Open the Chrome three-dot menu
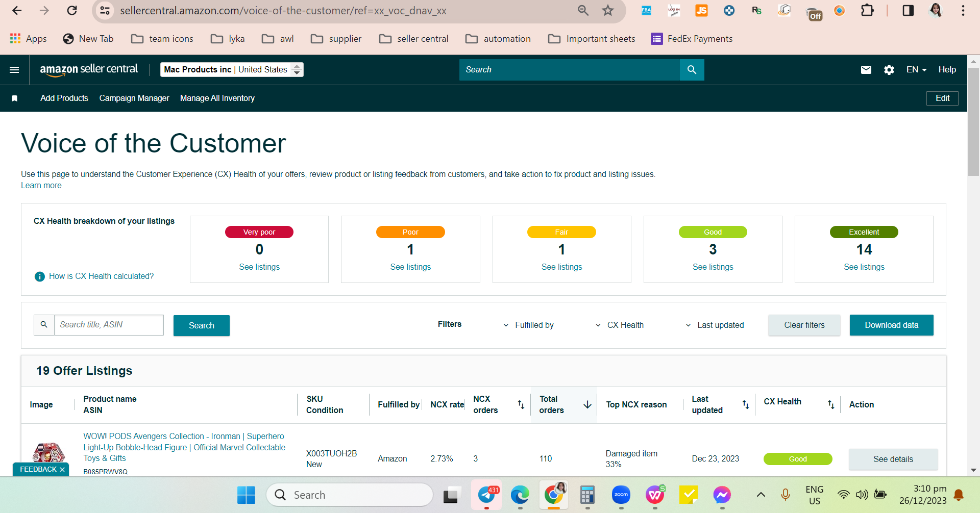This screenshot has width=980, height=513. point(963,11)
